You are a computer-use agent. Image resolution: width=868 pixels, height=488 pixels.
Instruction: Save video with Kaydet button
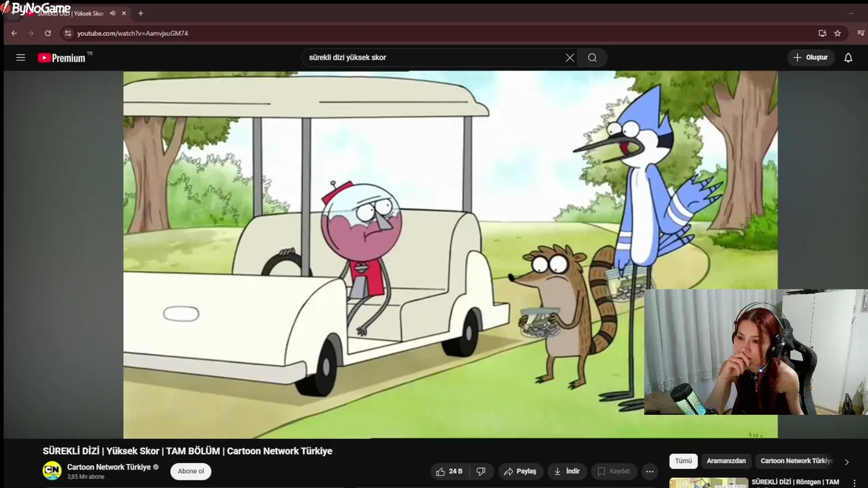tap(614, 471)
